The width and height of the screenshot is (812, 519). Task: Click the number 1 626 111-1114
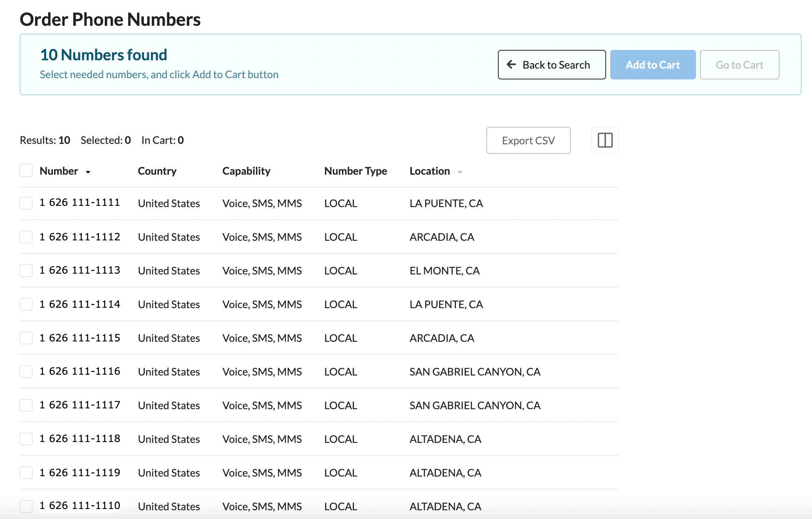80,304
